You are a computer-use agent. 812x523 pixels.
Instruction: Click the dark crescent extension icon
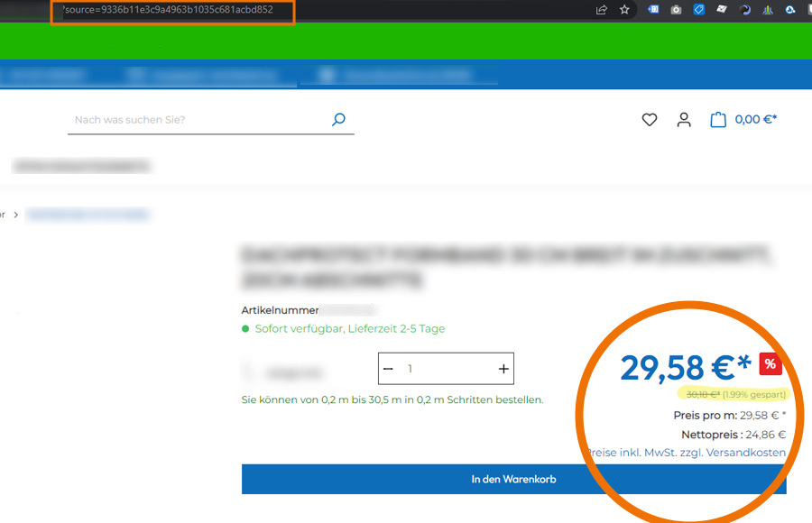(744, 10)
